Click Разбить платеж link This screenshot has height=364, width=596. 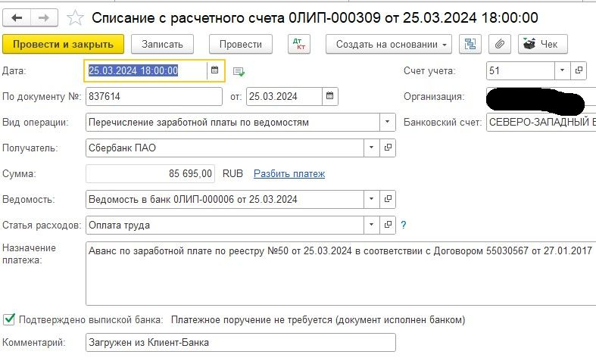point(289,173)
